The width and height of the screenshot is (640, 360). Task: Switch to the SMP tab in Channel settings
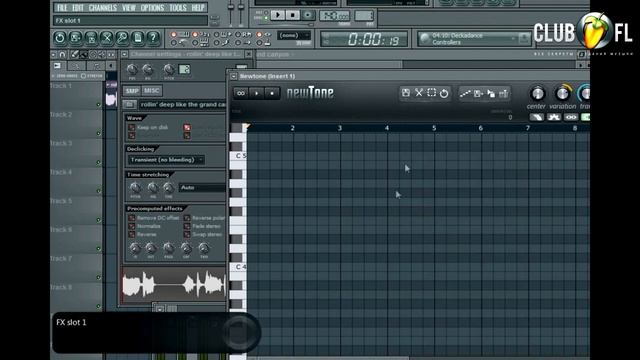click(132, 91)
